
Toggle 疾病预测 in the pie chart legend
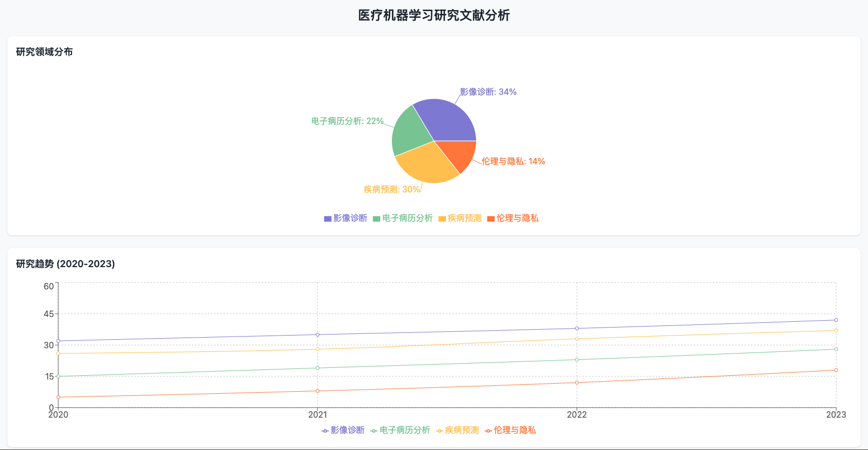[460, 218]
